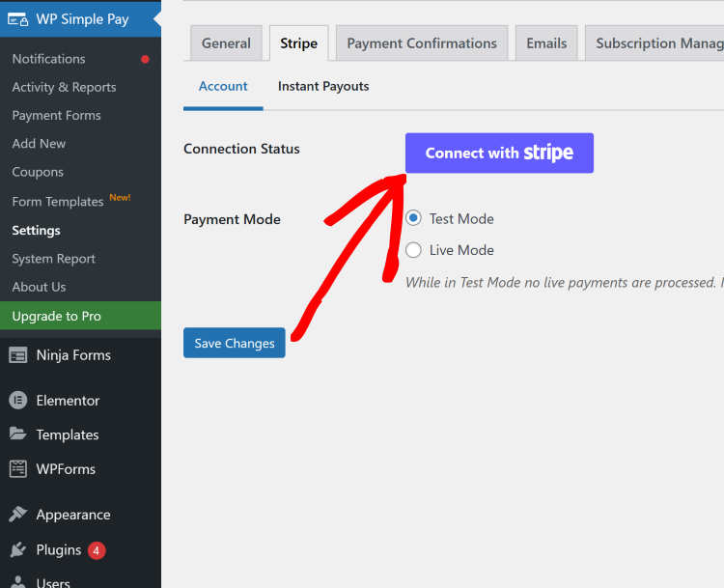Select the Test Mode radio button
The image size is (724, 588).
413,218
